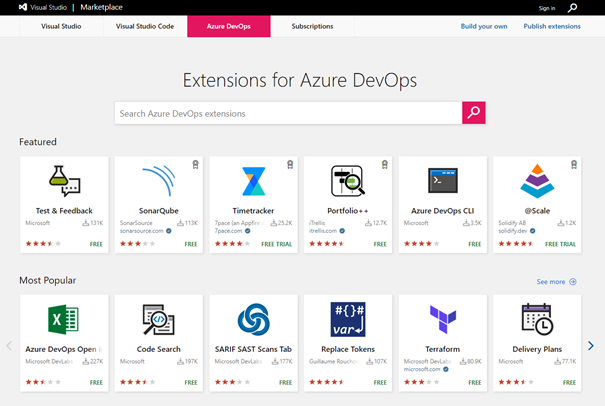Click the Marketplace header title
Image resolution: width=605 pixels, height=406 pixels.
101,7
